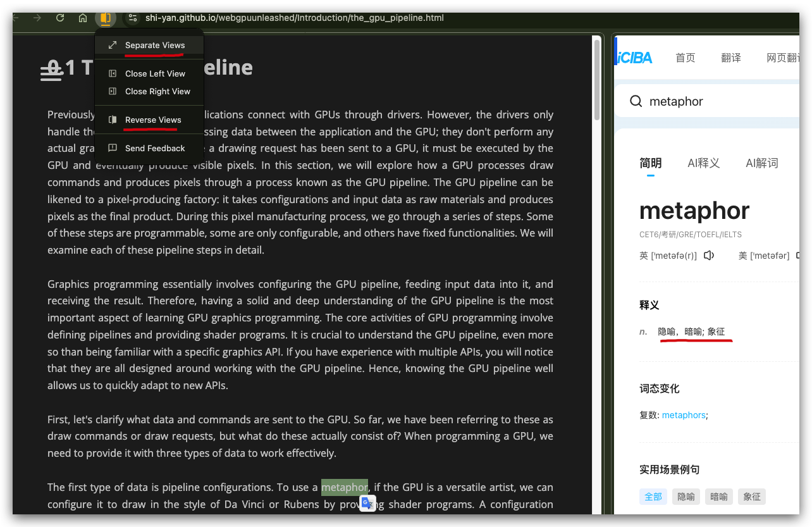Screen dimensions: 812x527
Task: Switch to the AI解词 tab
Action: (x=762, y=163)
